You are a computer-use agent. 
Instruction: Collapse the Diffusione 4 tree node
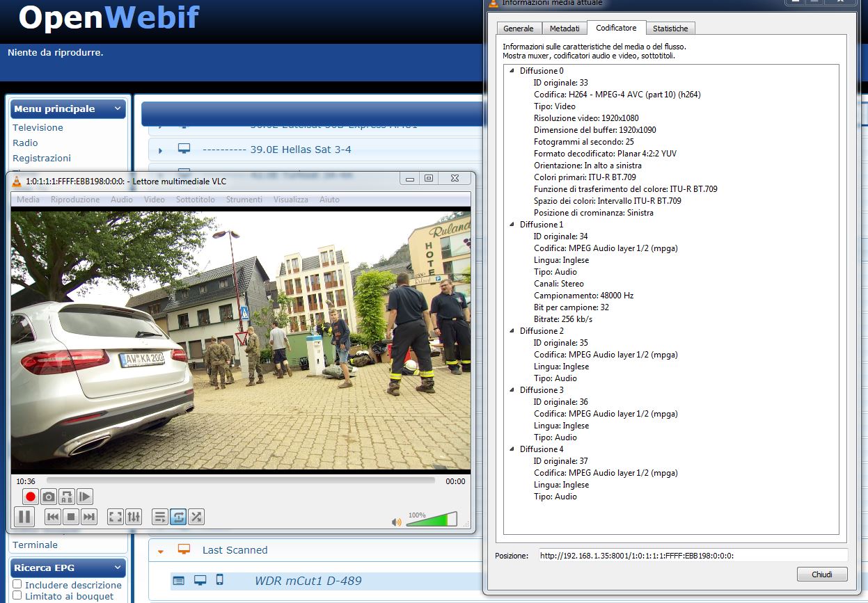tap(512, 449)
